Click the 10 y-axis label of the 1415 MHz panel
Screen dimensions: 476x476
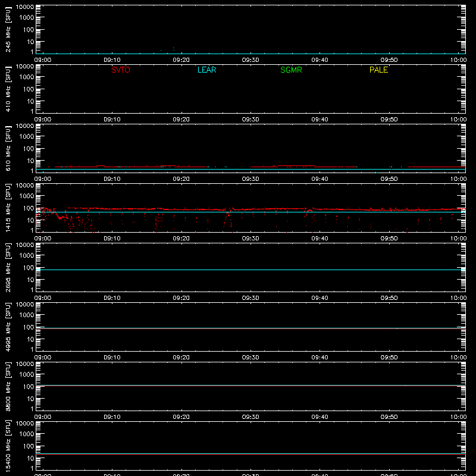click(30, 220)
